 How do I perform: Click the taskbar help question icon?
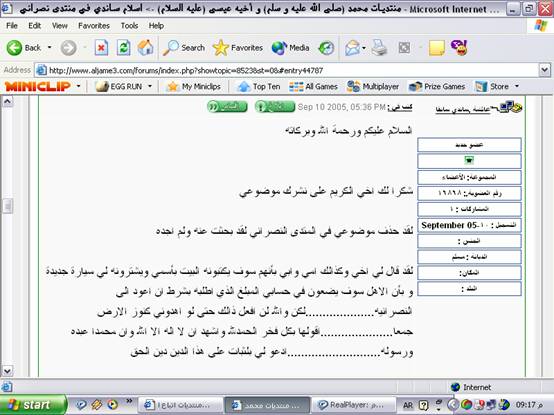coord(423,405)
